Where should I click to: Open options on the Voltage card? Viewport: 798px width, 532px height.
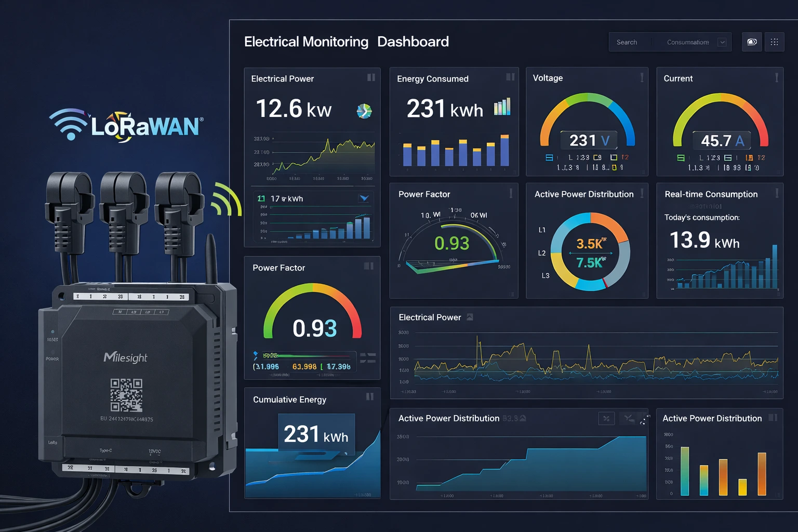pyautogui.click(x=642, y=77)
